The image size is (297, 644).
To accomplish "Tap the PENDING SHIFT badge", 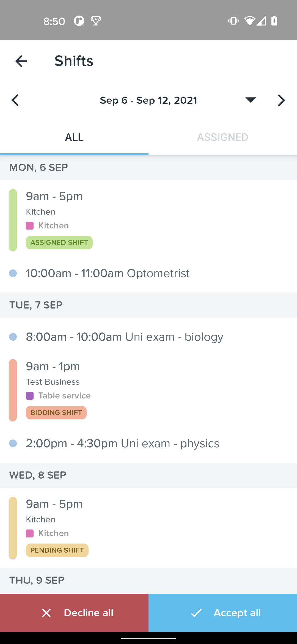I will click(x=57, y=550).
